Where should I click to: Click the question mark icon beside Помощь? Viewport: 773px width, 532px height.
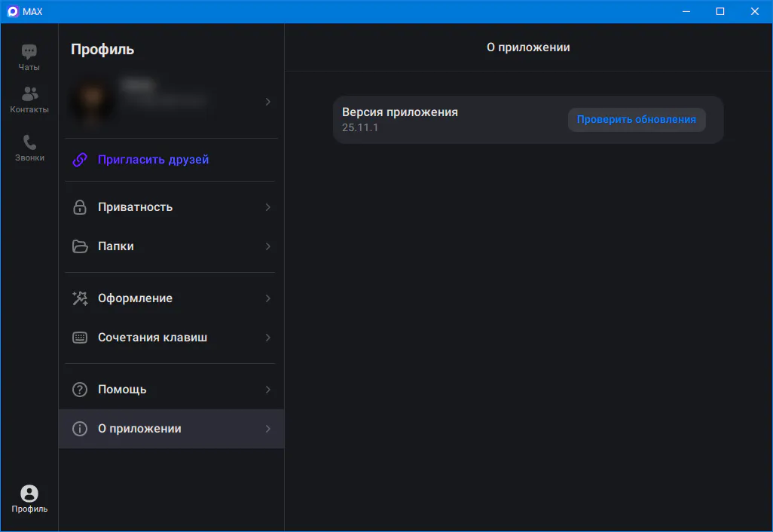coord(80,390)
